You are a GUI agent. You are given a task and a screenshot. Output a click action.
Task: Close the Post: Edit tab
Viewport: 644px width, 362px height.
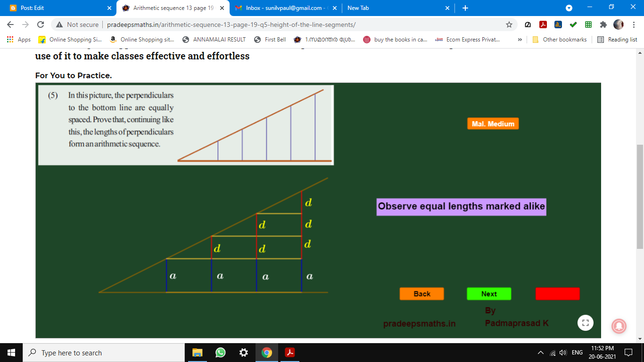[x=109, y=8]
